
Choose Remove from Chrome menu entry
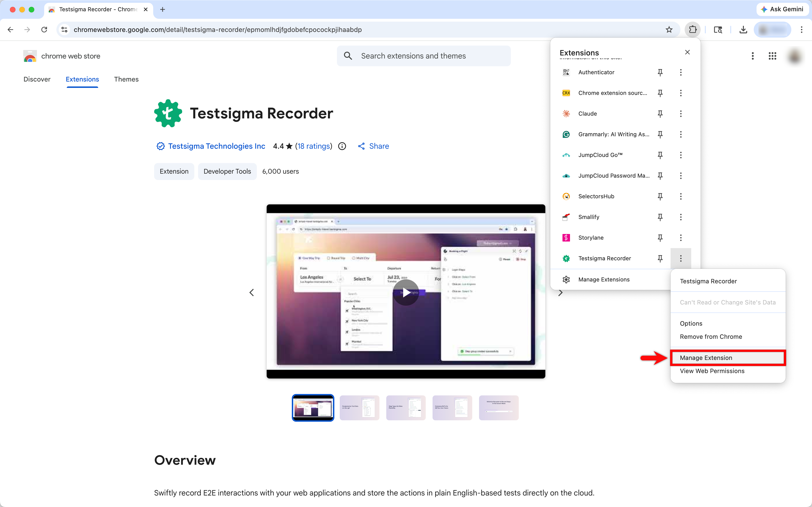(728, 337)
